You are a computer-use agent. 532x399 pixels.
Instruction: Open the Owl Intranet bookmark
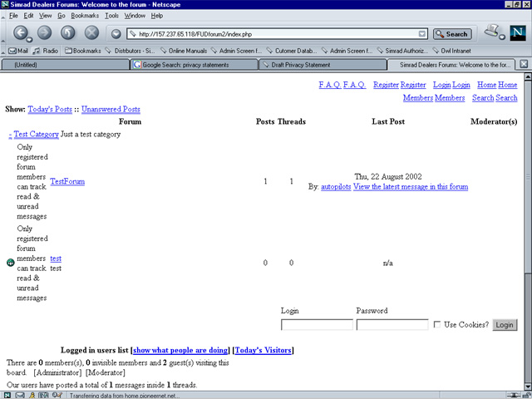click(x=451, y=51)
